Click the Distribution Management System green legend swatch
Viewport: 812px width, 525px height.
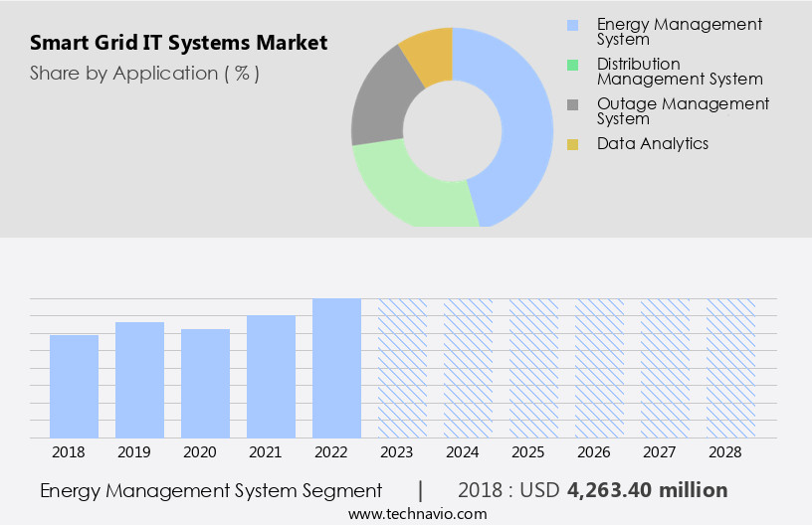point(572,65)
